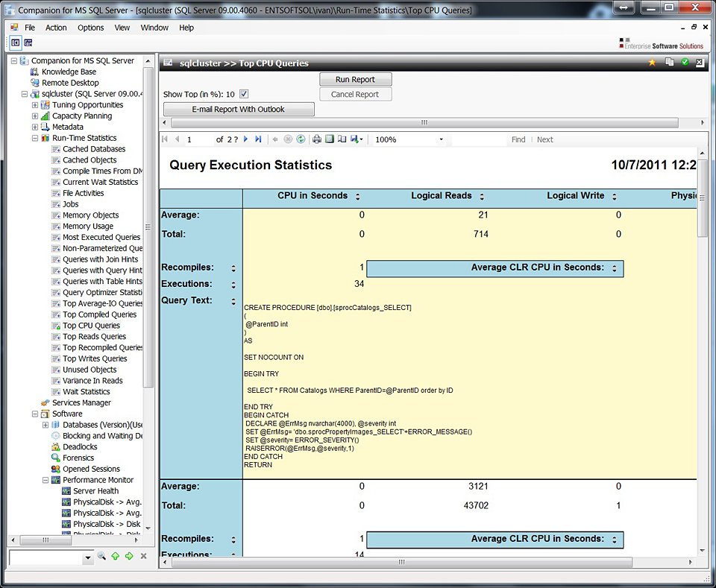The width and height of the screenshot is (716, 588).
Task: Go to next report page arrow
Action: (245, 139)
